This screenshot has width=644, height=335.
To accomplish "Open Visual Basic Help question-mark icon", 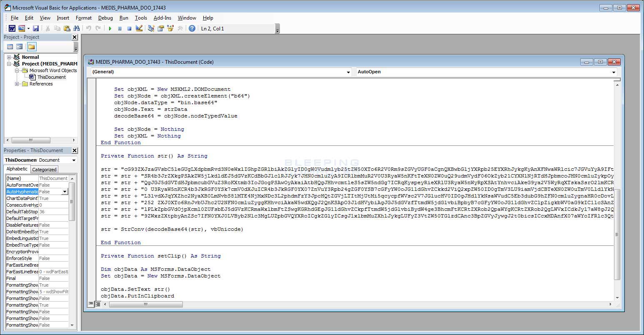I will [192, 28].
